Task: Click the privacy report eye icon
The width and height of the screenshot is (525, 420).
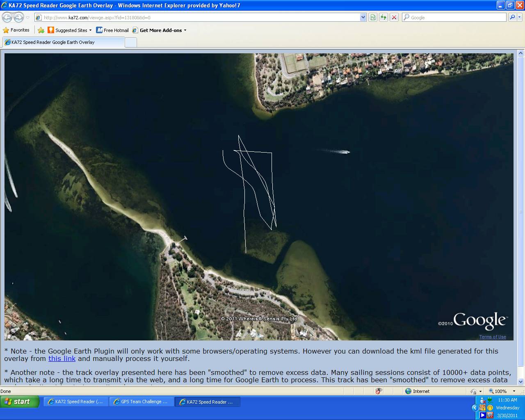Action: (379, 391)
